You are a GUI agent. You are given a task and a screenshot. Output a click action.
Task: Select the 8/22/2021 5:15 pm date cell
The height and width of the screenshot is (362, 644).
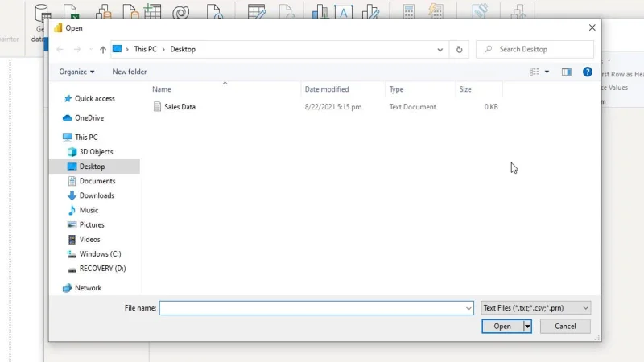click(x=333, y=107)
